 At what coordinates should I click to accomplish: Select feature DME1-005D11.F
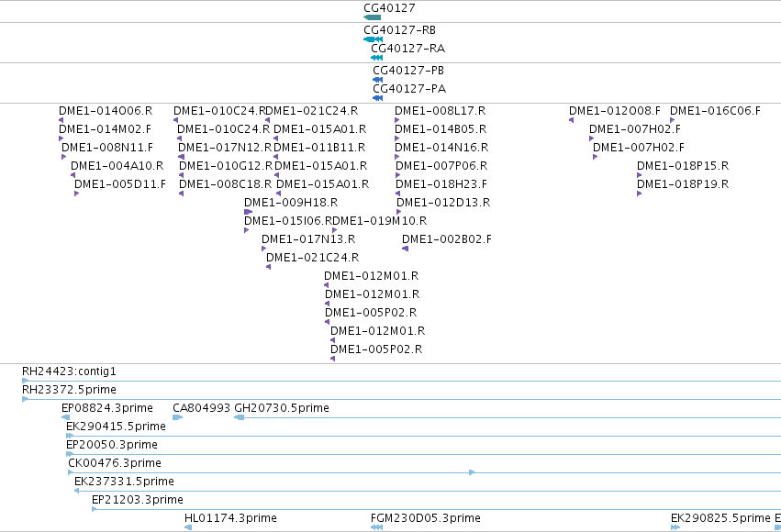pyautogui.click(x=120, y=184)
